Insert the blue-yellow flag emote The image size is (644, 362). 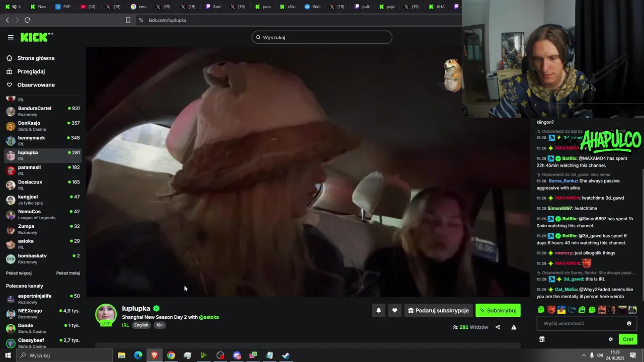point(561,310)
